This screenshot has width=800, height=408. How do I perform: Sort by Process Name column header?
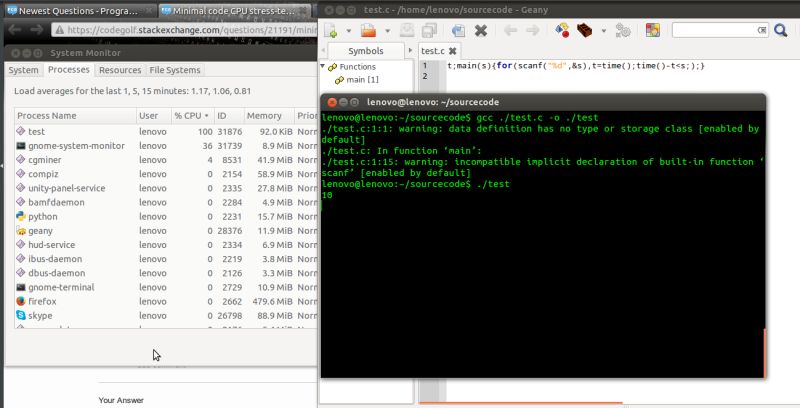pos(76,116)
